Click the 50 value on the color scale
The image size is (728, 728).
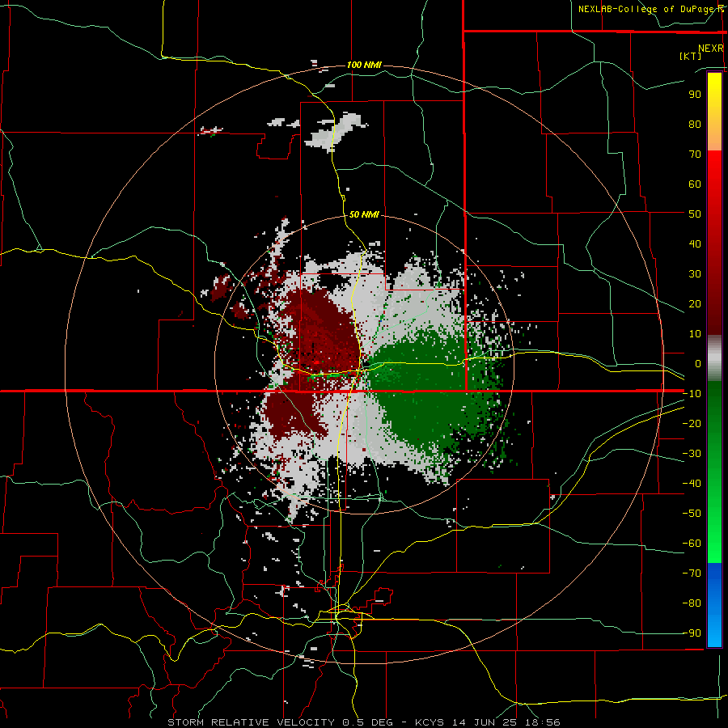point(695,214)
